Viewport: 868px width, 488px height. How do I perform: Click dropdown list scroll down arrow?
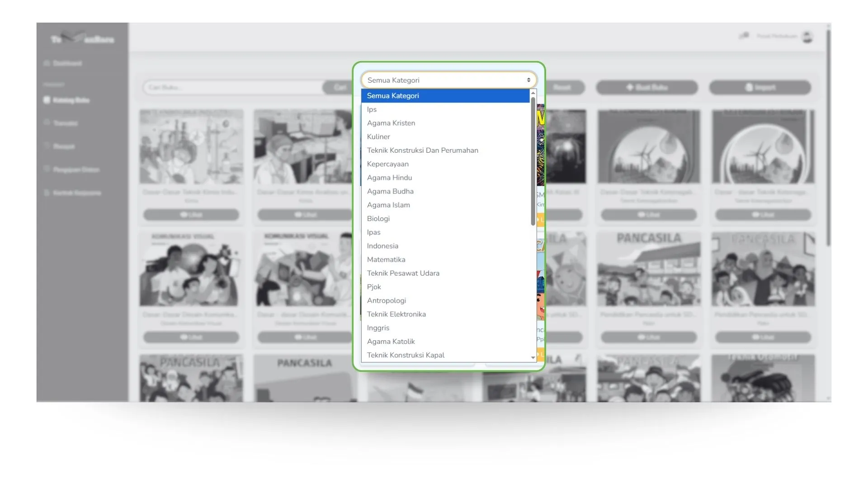point(533,357)
